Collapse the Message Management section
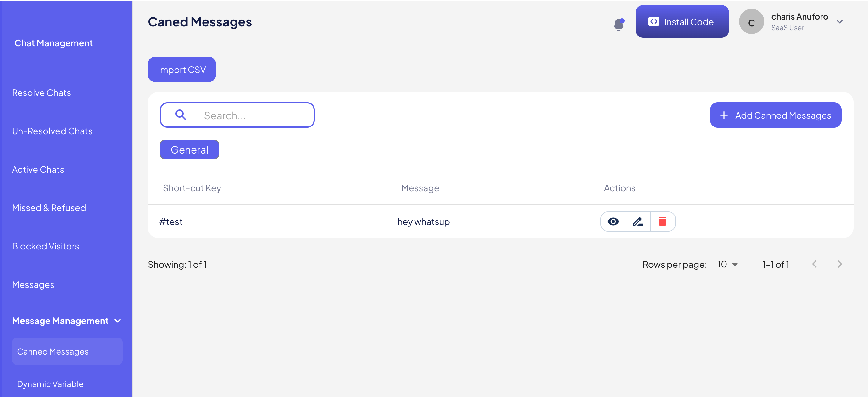Viewport: 868px width, 397px height. pos(118,321)
